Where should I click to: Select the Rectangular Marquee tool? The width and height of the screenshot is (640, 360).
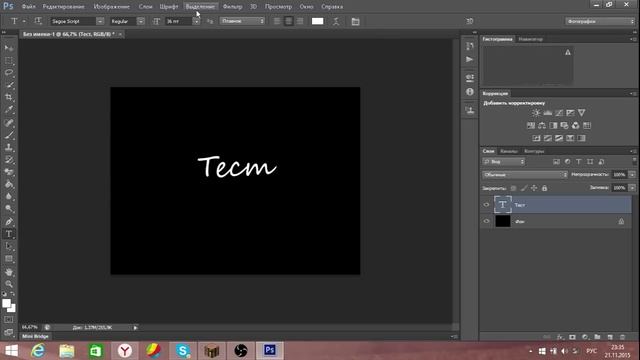click(9, 60)
